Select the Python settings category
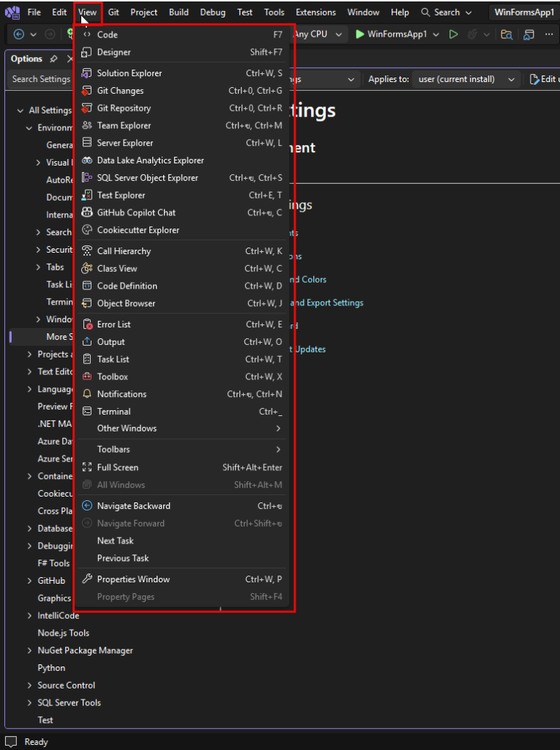This screenshot has height=750, width=560. tap(51, 668)
